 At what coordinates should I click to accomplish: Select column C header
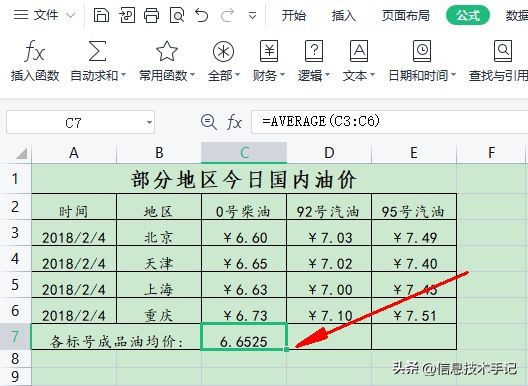pyautogui.click(x=244, y=153)
